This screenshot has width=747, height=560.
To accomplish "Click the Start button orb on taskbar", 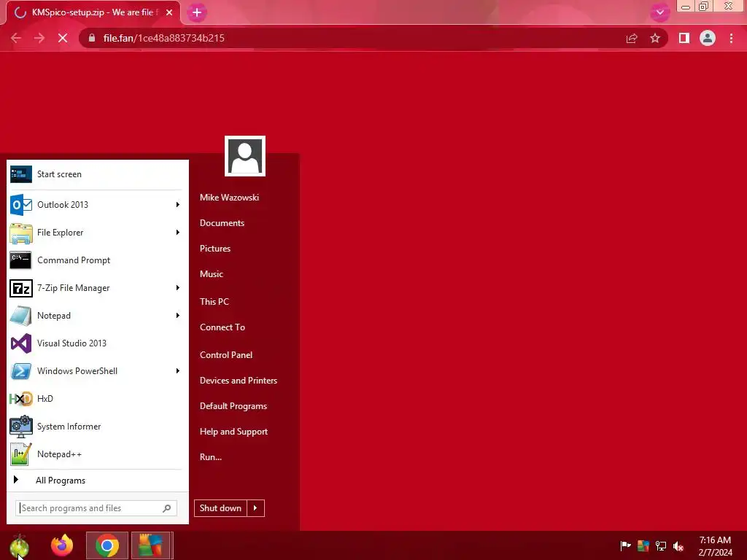I will tap(20, 545).
